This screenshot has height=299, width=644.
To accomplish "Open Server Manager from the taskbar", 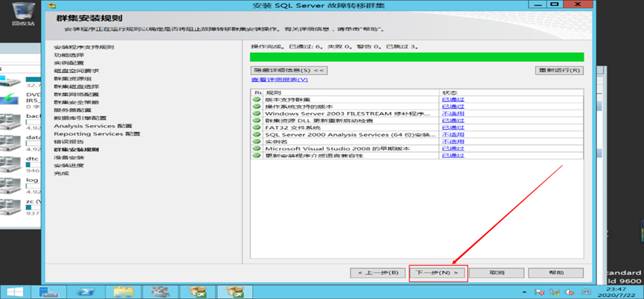I will click(49, 292).
